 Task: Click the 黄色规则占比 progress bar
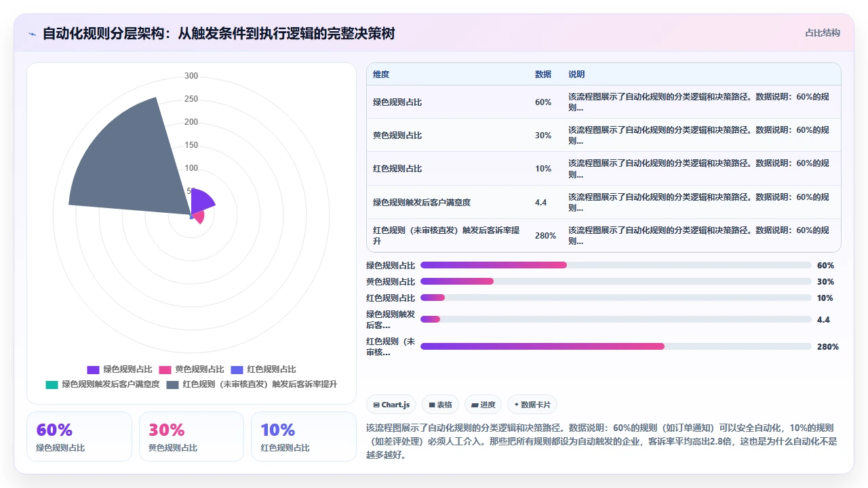pyautogui.click(x=616, y=281)
